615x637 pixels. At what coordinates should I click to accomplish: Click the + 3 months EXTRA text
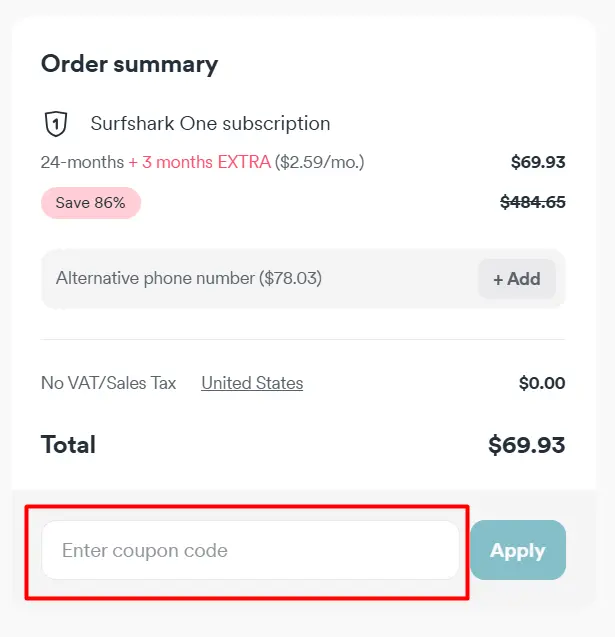(x=199, y=162)
